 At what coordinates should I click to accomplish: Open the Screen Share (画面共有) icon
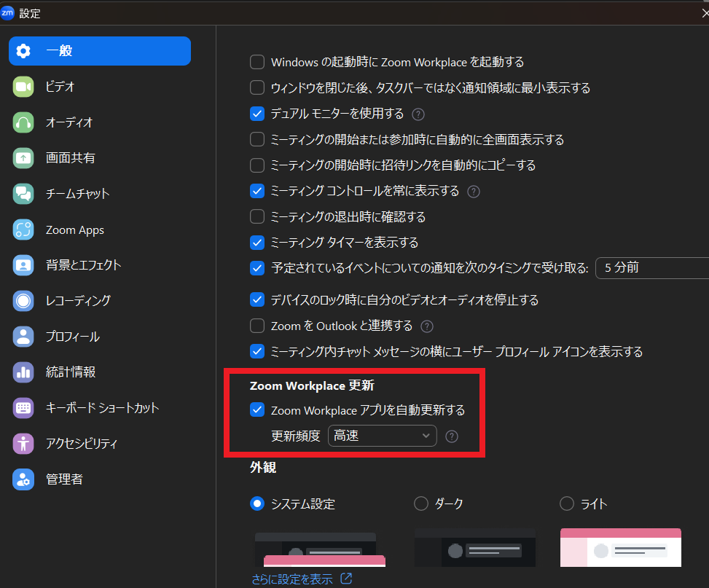[23, 158]
